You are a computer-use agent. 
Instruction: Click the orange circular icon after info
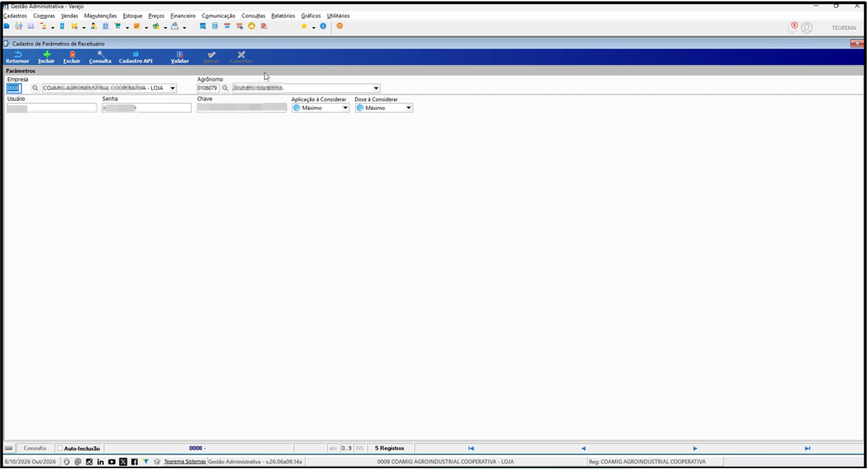click(340, 27)
